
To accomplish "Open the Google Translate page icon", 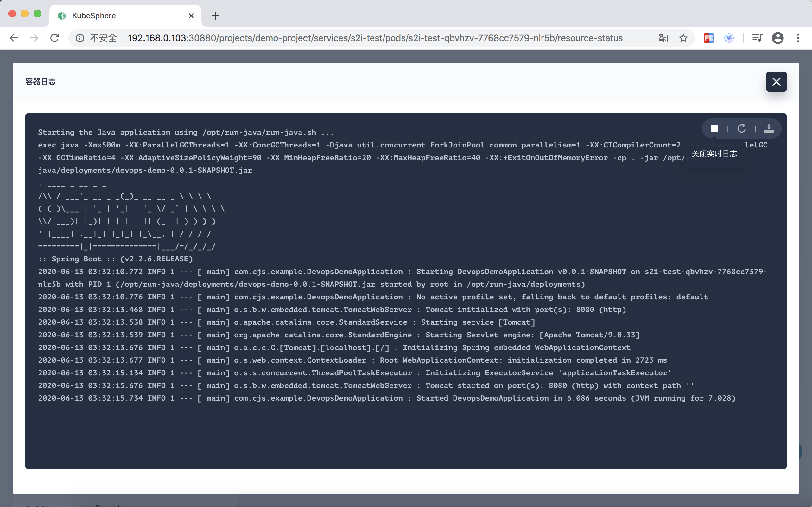I will [663, 38].
